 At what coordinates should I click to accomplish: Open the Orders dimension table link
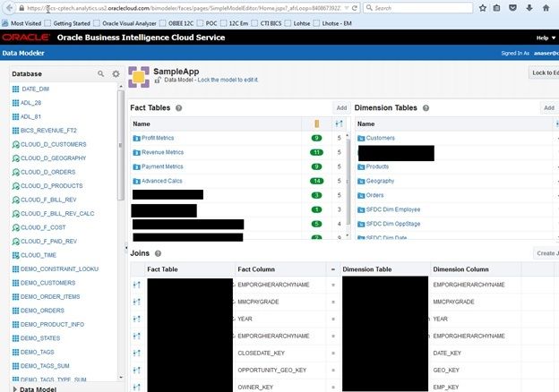pos(375,195)
